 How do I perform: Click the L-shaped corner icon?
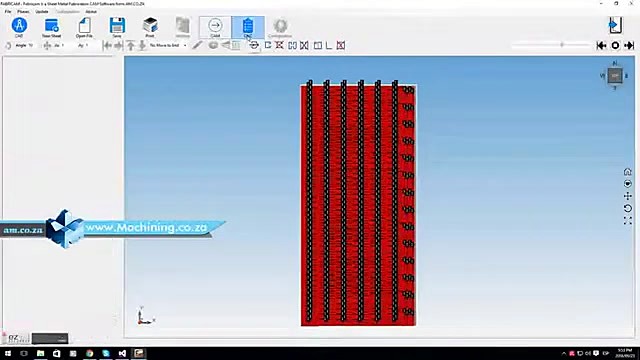click(329, 45)
